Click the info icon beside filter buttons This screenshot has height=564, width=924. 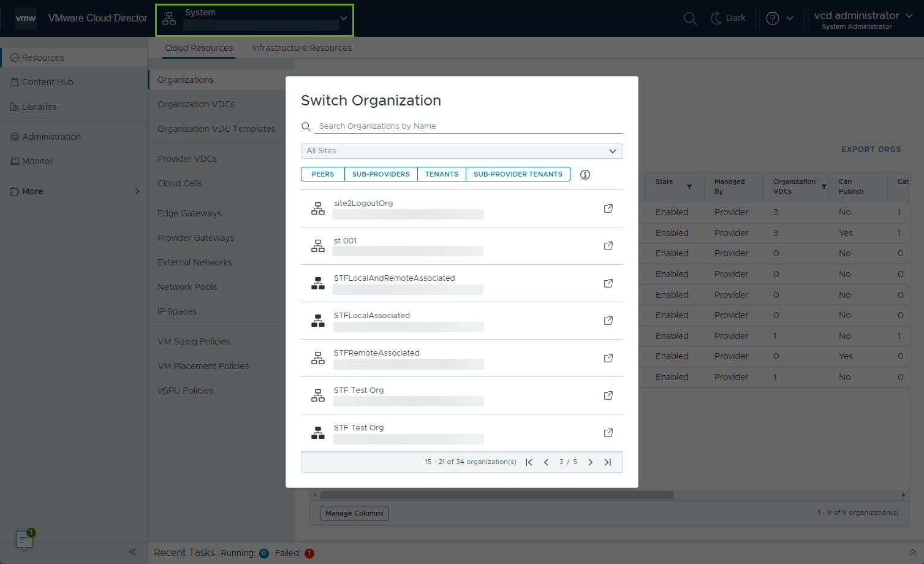585,175
